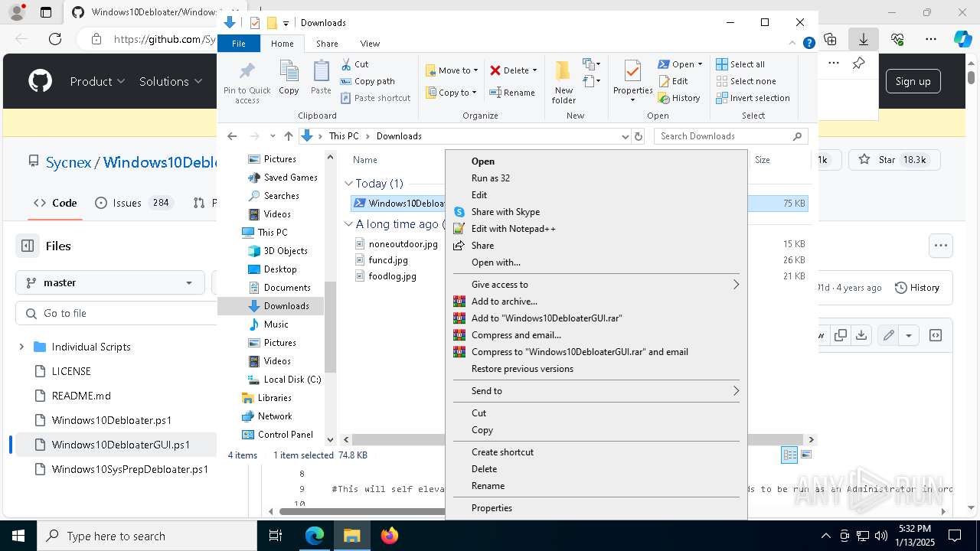Star the repository on GitHub
980x551 pixels.
pos(893,160)
